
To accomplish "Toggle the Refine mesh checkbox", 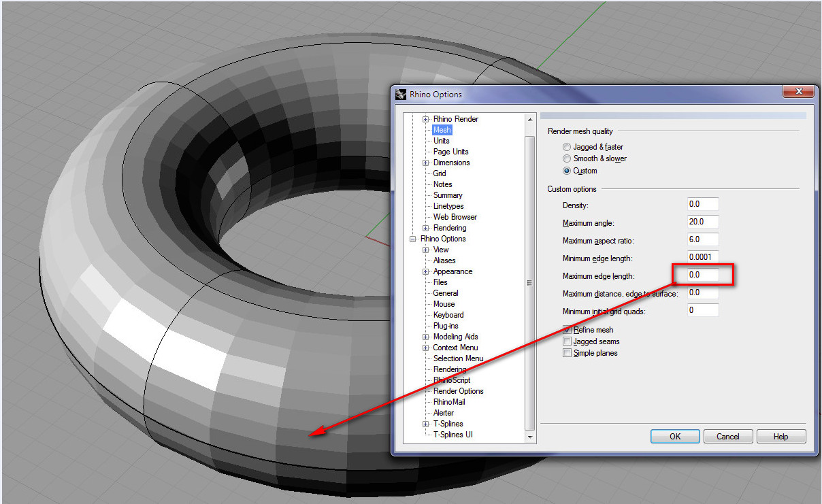I will (567, 330).
